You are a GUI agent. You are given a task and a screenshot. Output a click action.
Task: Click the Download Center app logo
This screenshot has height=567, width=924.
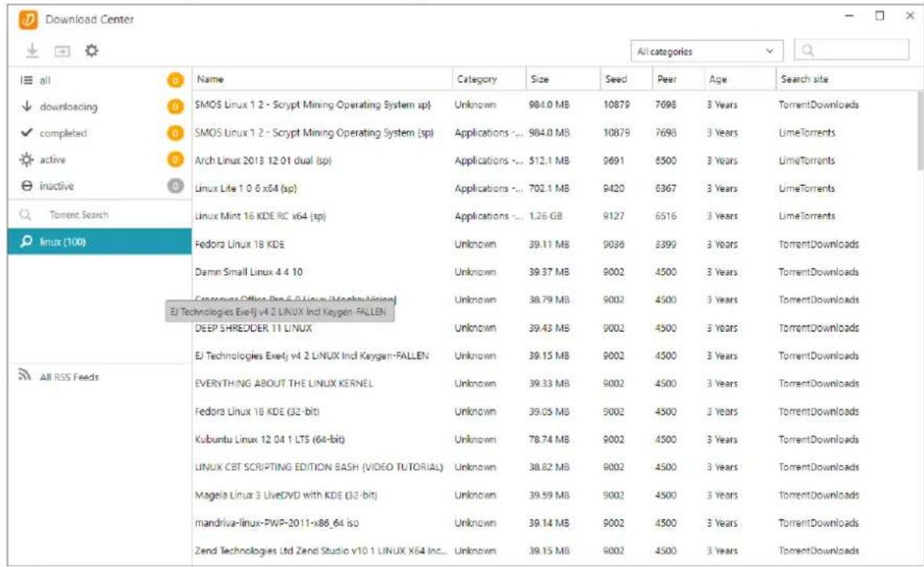[x=27, y=20]
